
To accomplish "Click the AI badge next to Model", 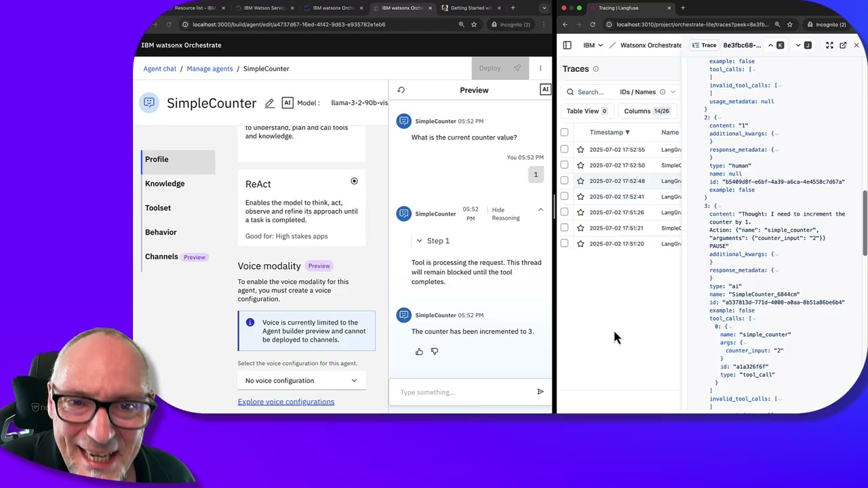I will point(288,103).
